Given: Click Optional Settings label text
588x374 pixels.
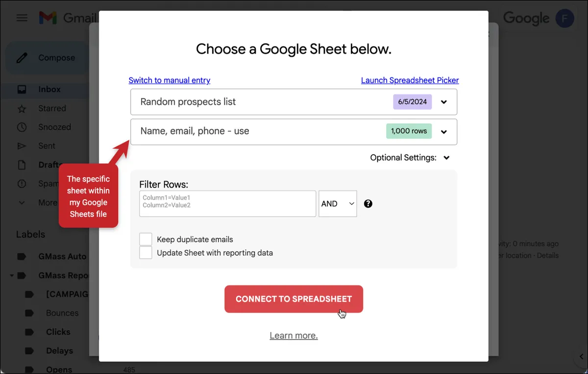Looking at the screenshot, I should pyautogui.click(x=403, y=158).
